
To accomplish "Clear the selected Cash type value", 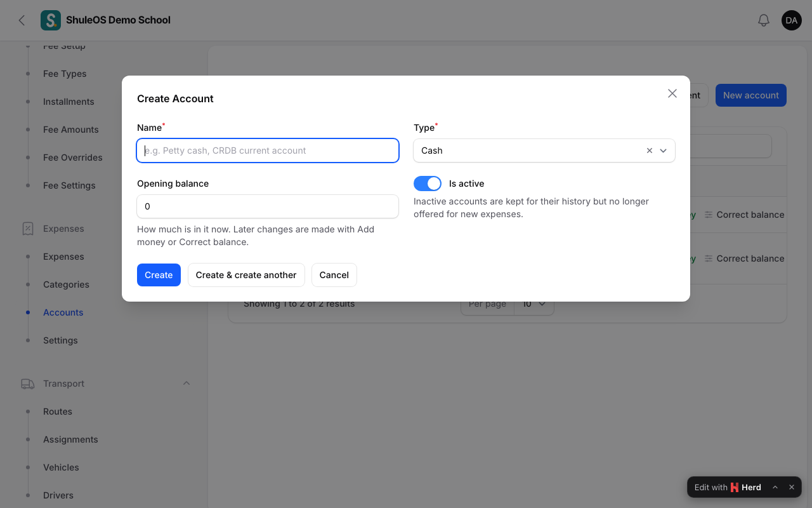I will click(x=649, y=150).
